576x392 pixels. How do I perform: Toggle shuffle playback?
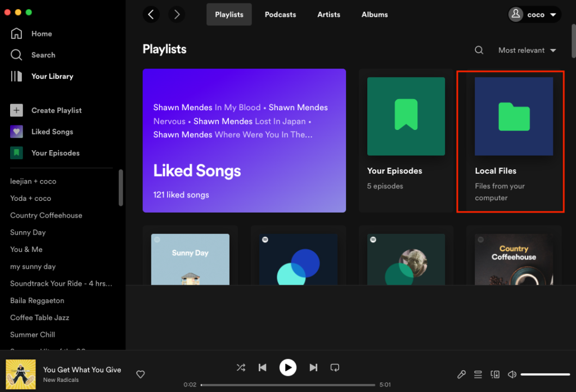coord(241,368)
